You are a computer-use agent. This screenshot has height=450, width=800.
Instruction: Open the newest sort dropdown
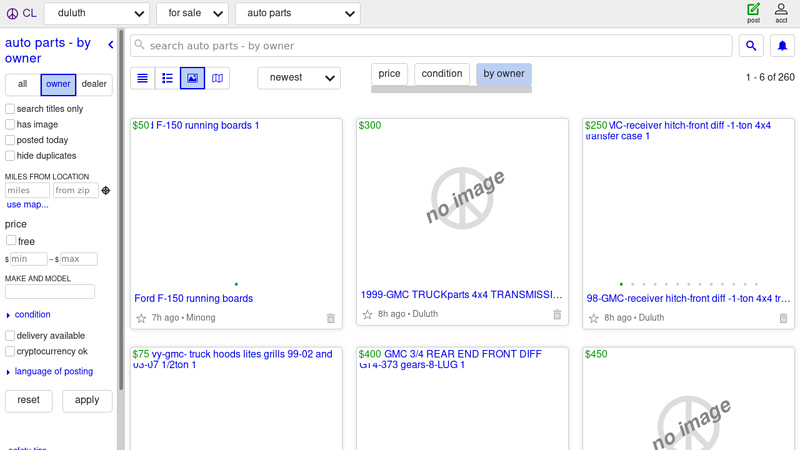pyautogui.click(x=299, y=78)
